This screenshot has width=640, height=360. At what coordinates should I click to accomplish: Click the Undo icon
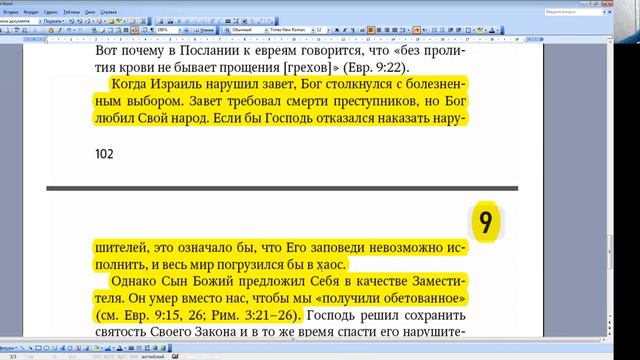(69, 30)
